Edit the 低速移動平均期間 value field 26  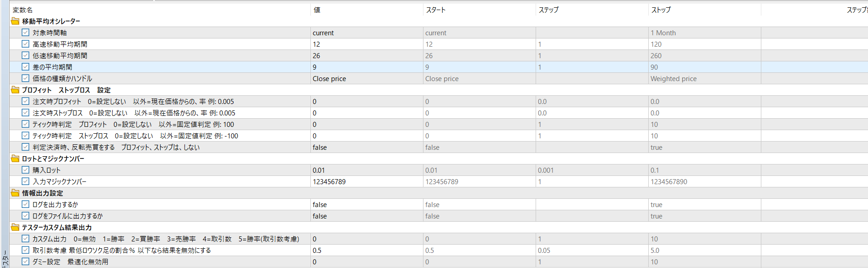[x=367, y=55]
